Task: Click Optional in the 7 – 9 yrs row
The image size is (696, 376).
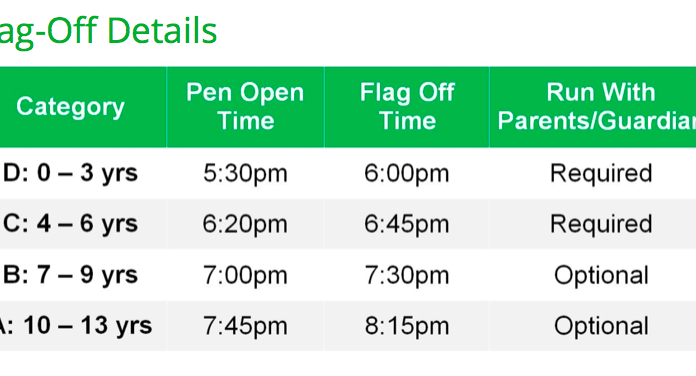Action: click(601, 275)
